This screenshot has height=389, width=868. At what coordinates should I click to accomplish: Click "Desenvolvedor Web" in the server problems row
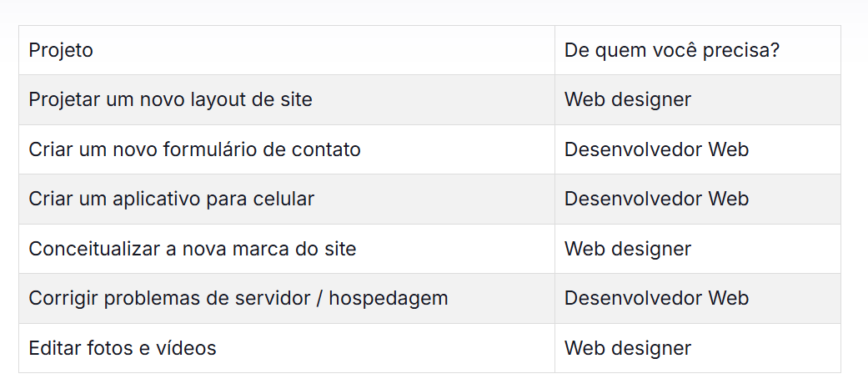pyautogui.click(x=656, y=299)
